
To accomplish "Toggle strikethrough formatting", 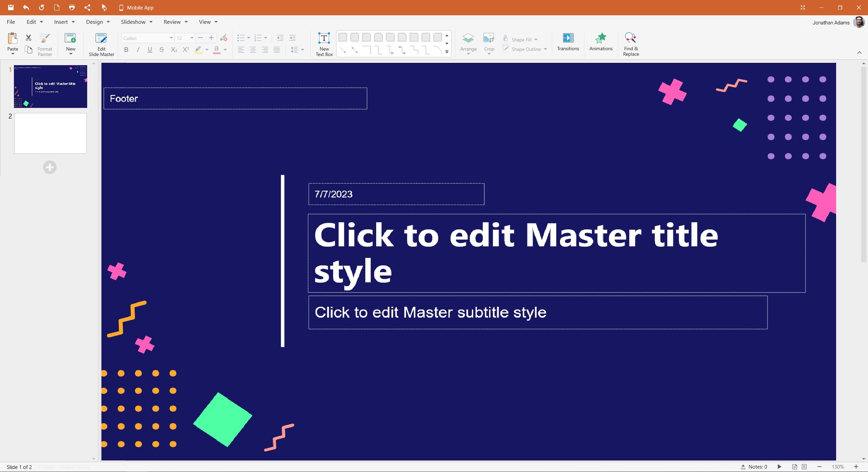I will (x=162, y=50).
